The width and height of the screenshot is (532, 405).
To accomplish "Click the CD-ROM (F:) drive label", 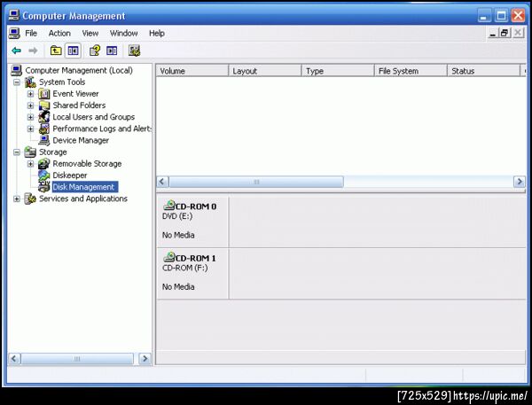I will pos(185,268).
